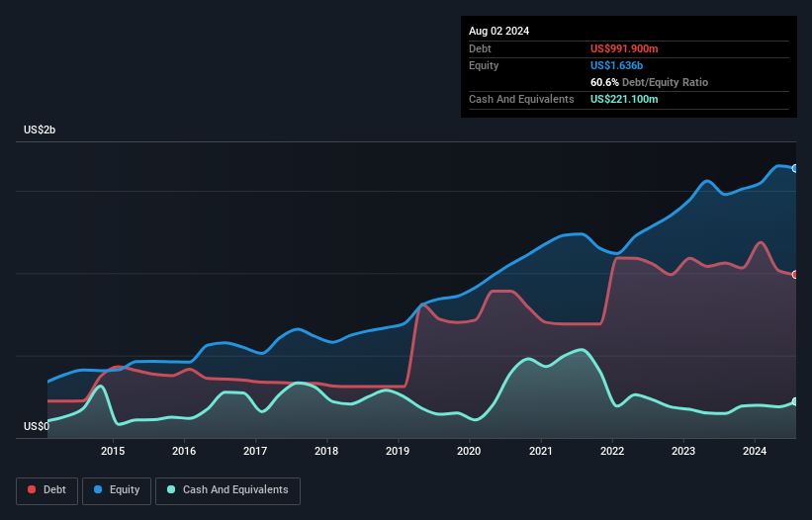This screenshot has width=812, height=520.
Task: Toggle the Equity series legend button
Action: tap(117, 490)
